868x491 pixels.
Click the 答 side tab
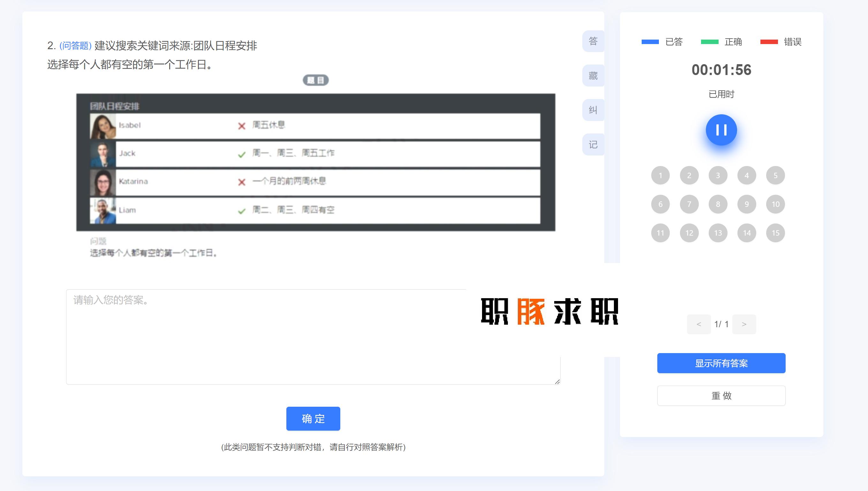point(593,41)
